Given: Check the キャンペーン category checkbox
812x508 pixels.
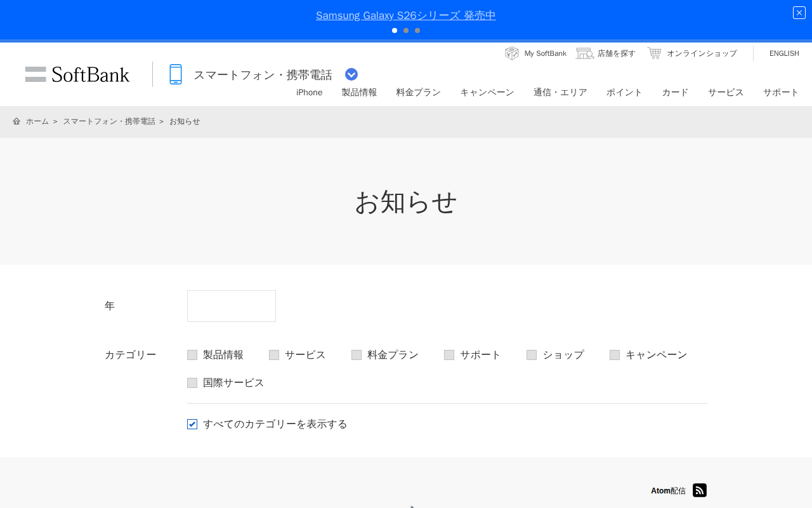Looking at the screenshot, I should [615, 355].
